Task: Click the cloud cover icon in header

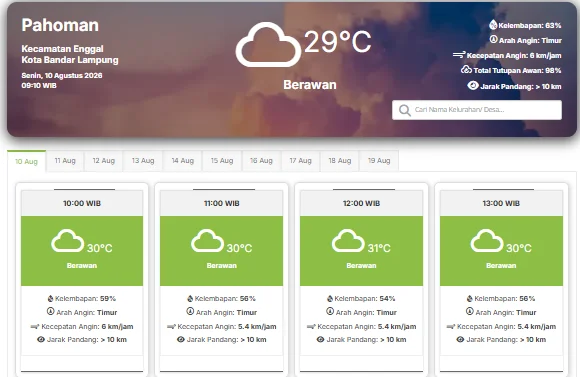Action: coord(466,69)
